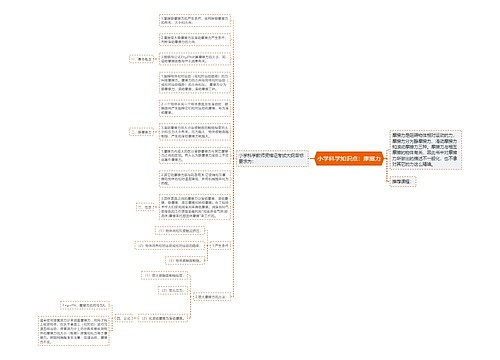Click the 2.增大摩擦力的方法 node
Image resolution: width=500 pixels, height=360 pixels.
212,297
